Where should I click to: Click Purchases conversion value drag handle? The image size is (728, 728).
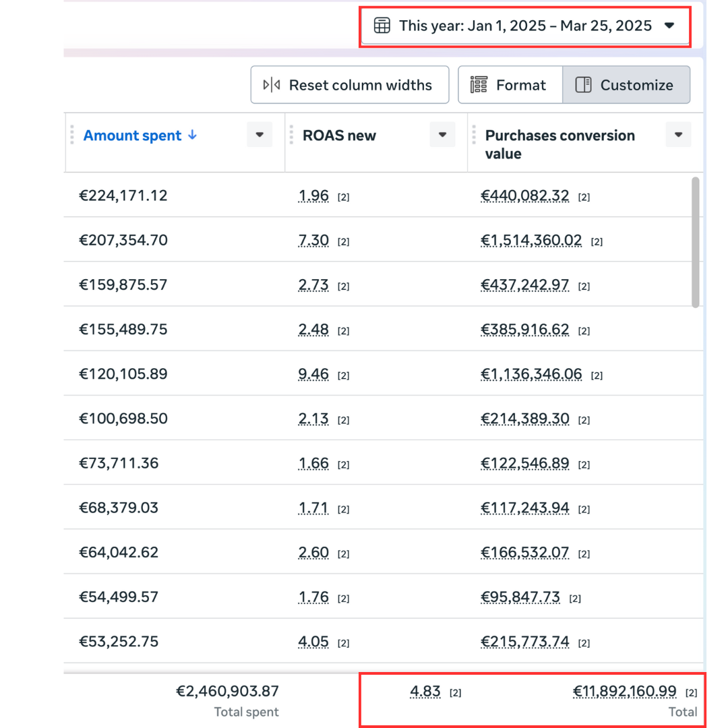click(474, 135)
